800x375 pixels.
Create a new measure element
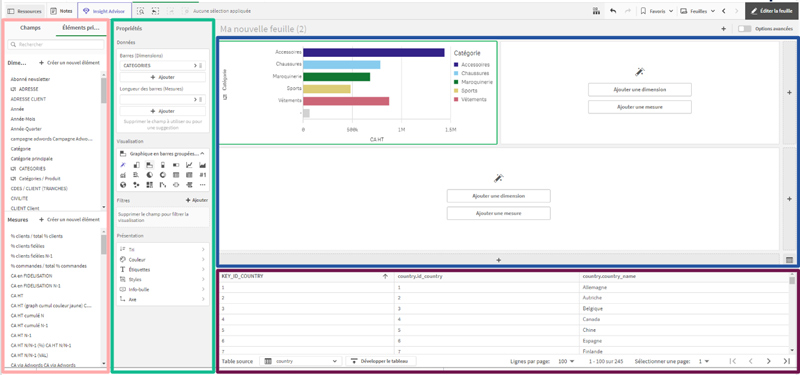69,219
